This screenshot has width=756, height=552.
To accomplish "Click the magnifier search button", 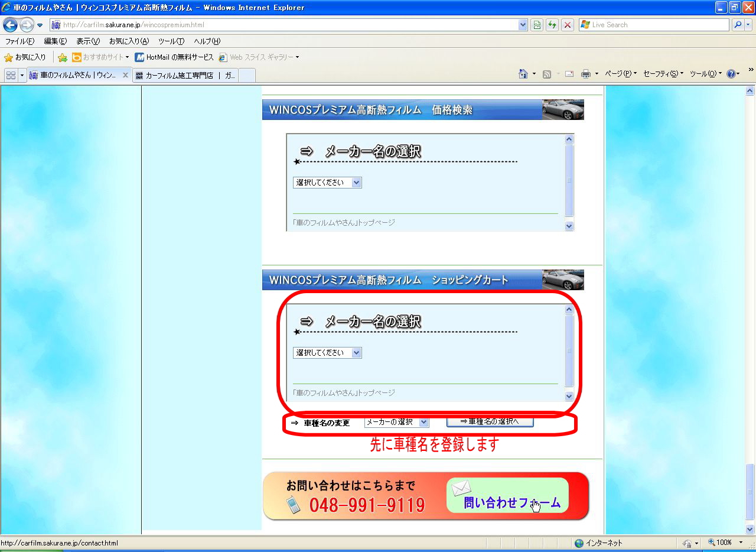I will 738,25.
